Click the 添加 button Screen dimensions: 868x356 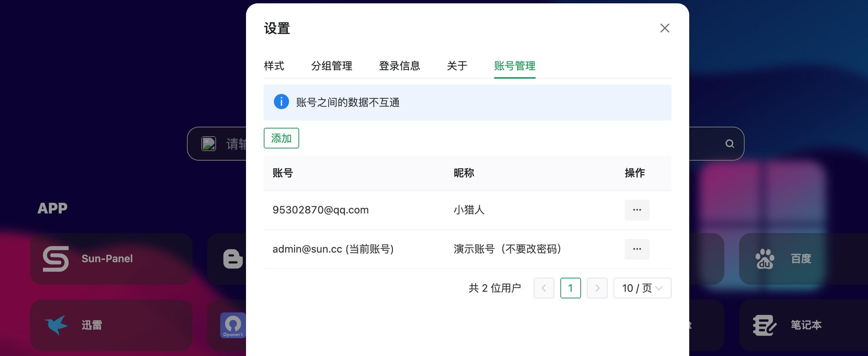click(281, 138)
